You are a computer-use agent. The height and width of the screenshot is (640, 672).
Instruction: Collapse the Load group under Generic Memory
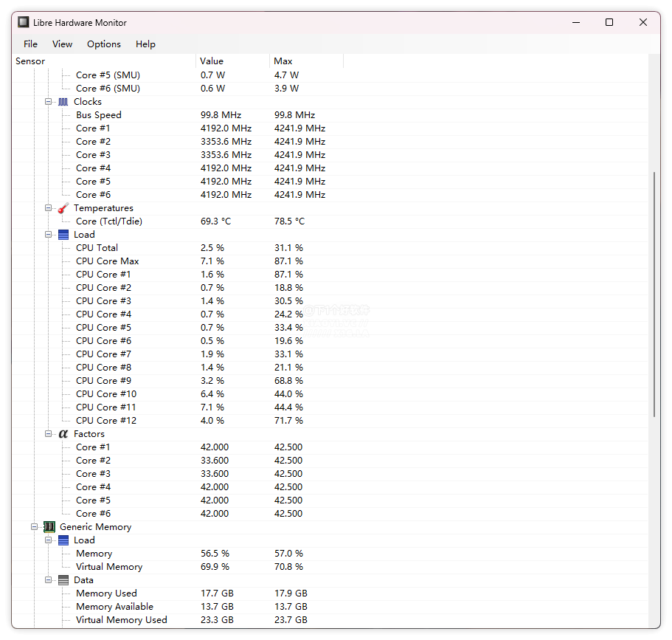[49, 540]
